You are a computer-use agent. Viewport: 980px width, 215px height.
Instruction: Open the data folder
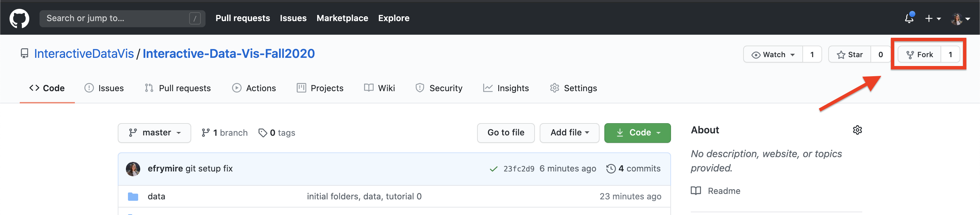[156, 196]
